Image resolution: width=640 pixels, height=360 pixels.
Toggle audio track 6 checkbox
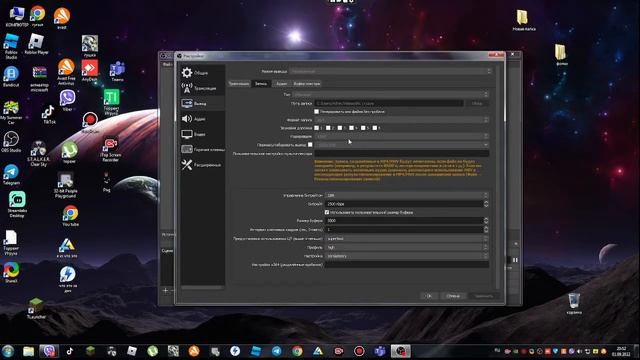[374, 128]
